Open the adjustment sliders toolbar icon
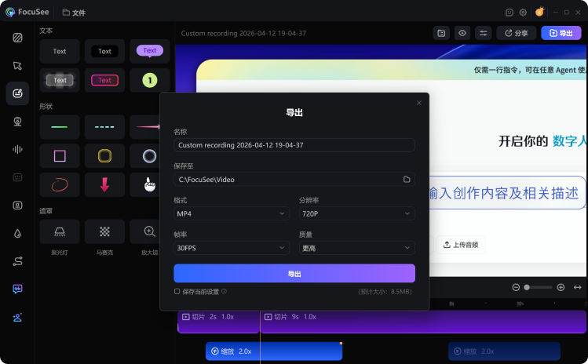Image resolution: width=588 pixels, height=364 pixels. (x=484, y=34)
